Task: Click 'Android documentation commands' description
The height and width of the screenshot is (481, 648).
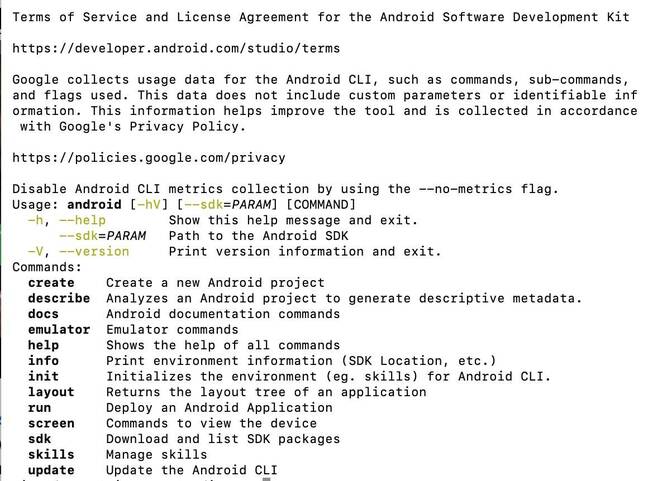Action: tap(223, 314)
